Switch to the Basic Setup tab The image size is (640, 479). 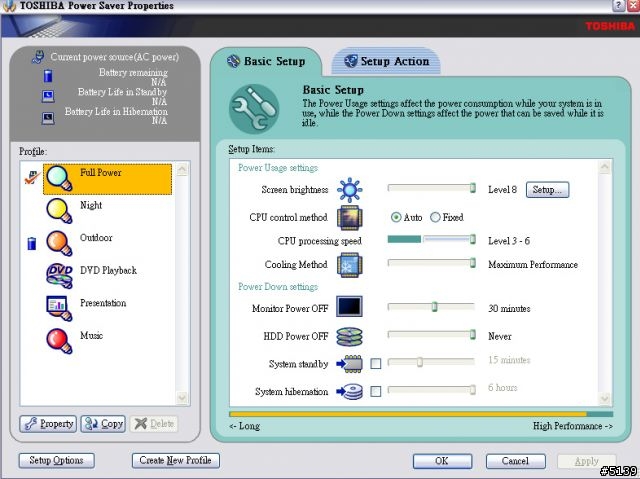coord(267,62)
